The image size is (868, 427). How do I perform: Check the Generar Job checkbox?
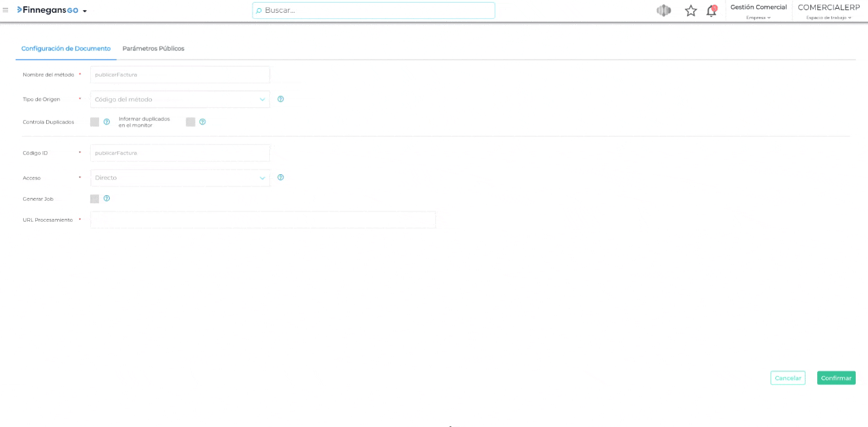point(94,199)
